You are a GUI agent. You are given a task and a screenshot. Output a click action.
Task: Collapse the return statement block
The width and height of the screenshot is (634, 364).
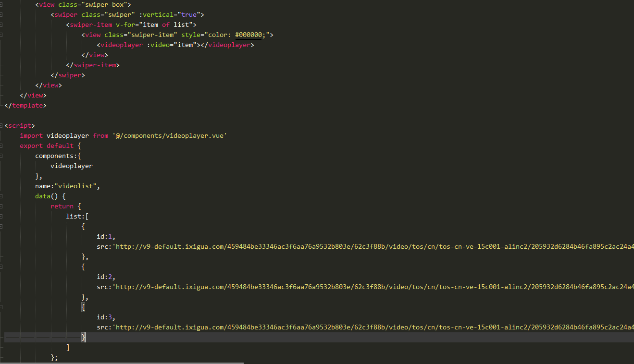(x=1, y=206)
